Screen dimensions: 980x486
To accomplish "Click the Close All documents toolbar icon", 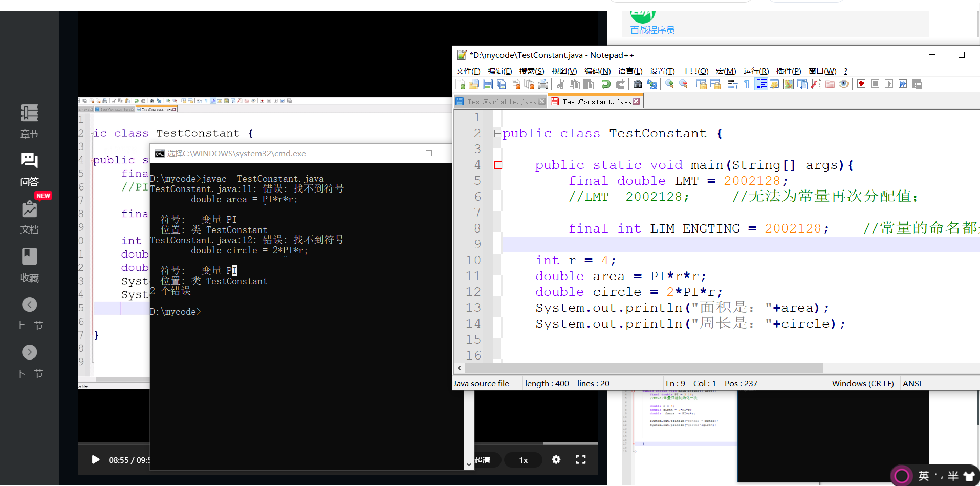I will coord(529,84).
